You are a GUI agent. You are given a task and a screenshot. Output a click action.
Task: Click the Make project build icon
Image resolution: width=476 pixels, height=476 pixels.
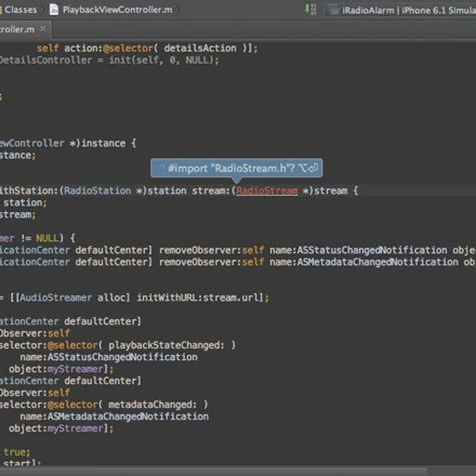[x=310, y=9]
